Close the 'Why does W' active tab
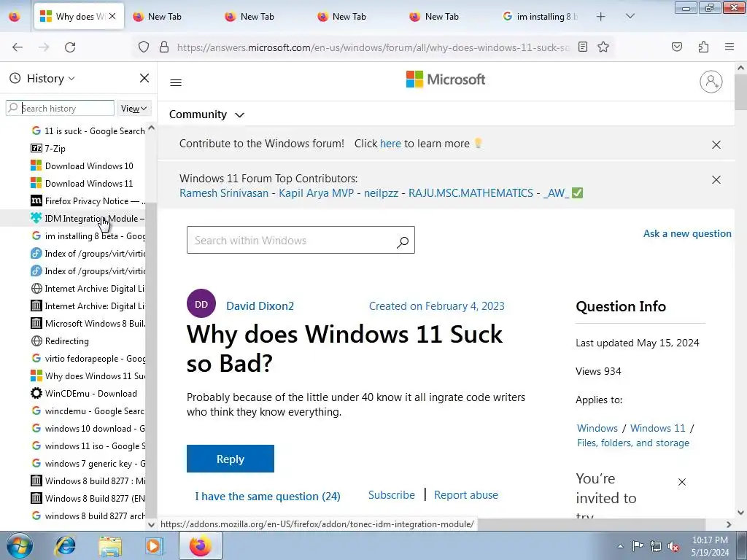Screen dimensions: 747x560 (x=112, y=16)
